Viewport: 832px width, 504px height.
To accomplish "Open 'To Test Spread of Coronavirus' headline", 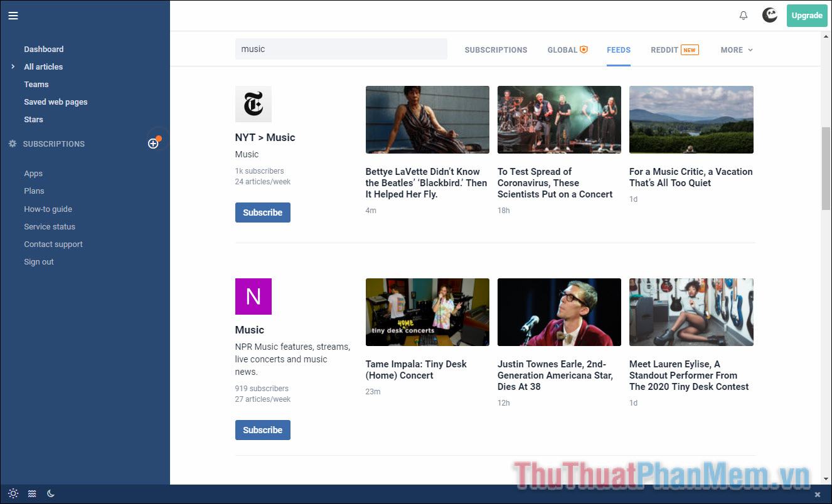I will [555, 183].
